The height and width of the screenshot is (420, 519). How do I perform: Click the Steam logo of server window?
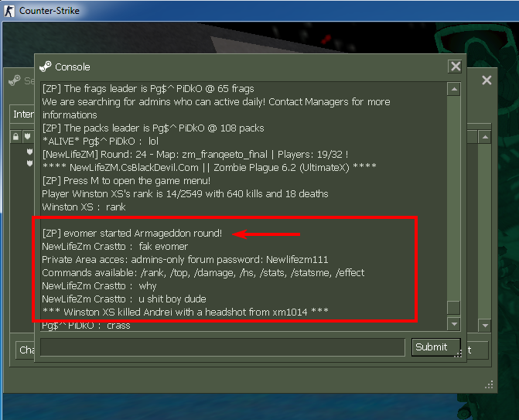point(14,80)
